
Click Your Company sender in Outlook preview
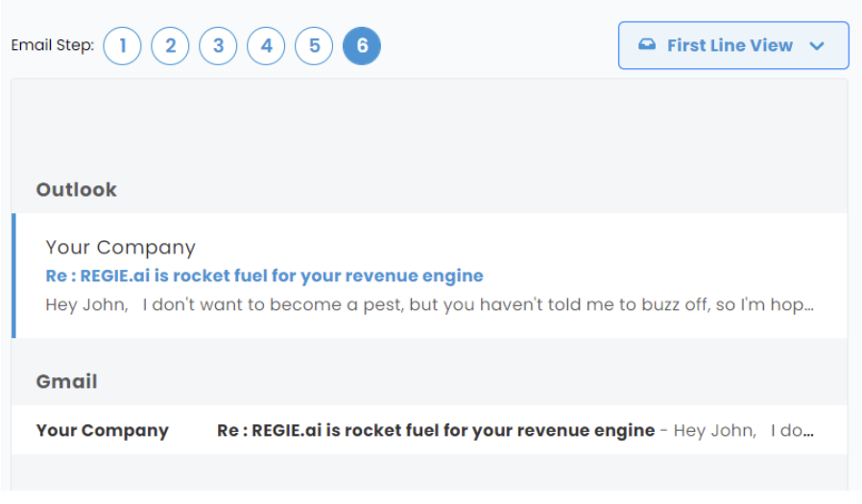tap(120, 248)
